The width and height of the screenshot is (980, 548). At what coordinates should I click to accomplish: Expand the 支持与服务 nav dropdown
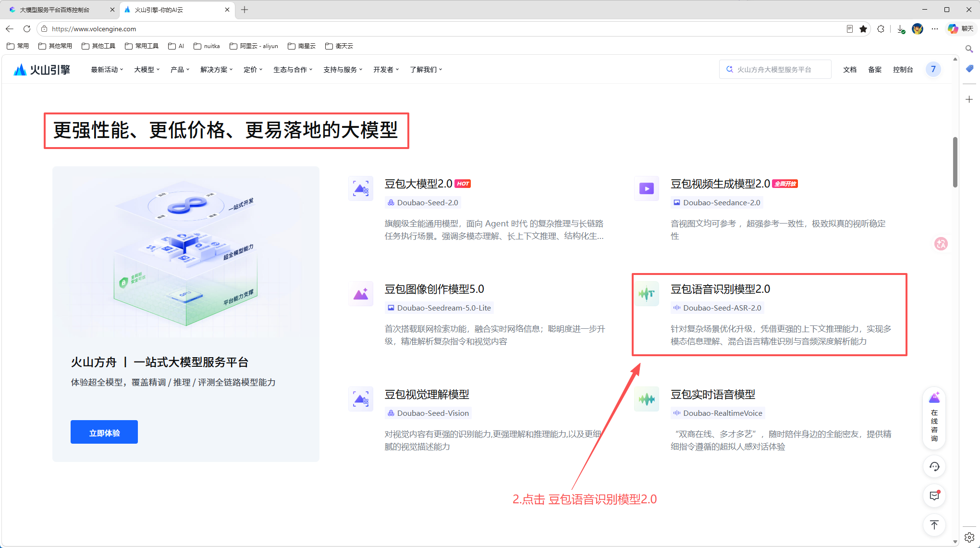343,70
